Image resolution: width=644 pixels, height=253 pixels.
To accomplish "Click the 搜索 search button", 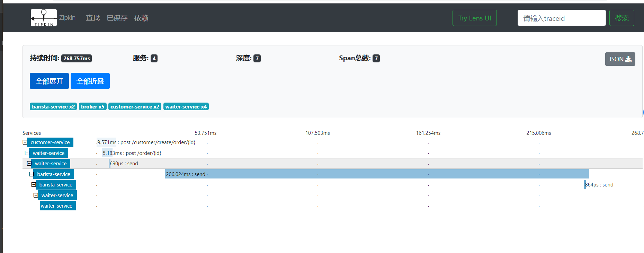I will pos(622,18).
